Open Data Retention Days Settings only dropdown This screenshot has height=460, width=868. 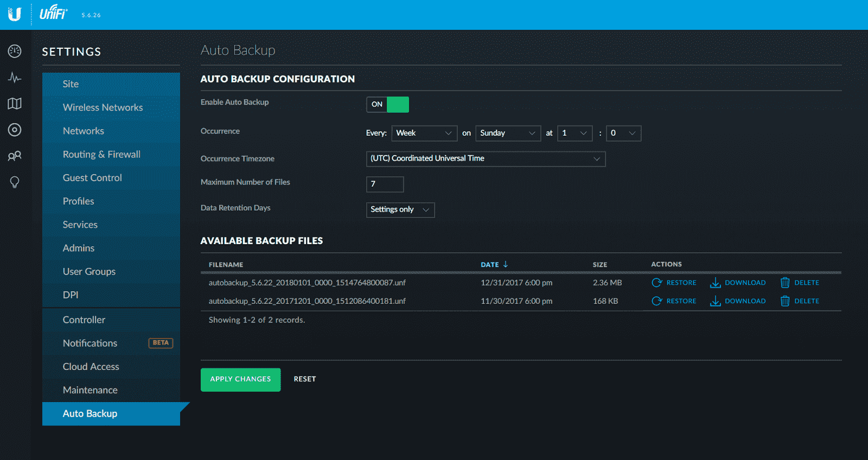(400, 209)
